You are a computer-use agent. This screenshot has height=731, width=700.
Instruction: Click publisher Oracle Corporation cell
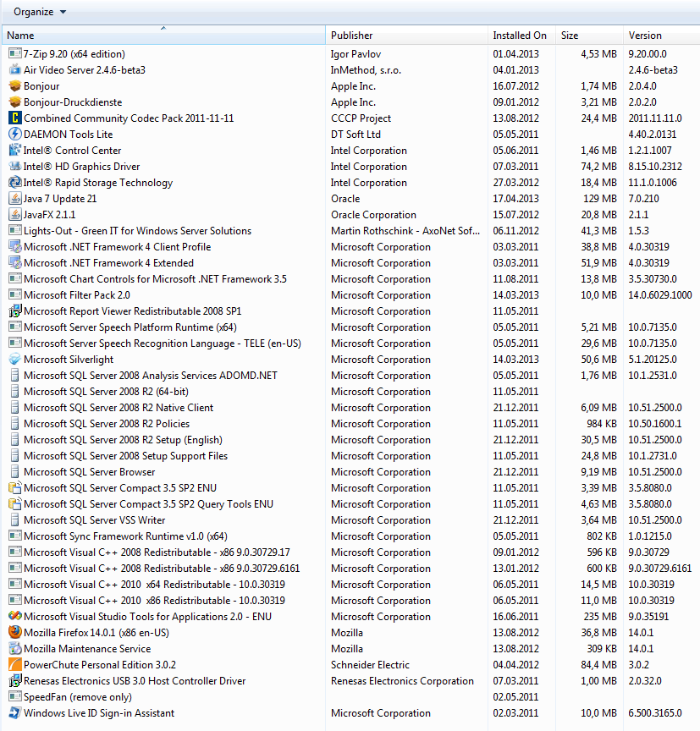[x=373, y=215]
